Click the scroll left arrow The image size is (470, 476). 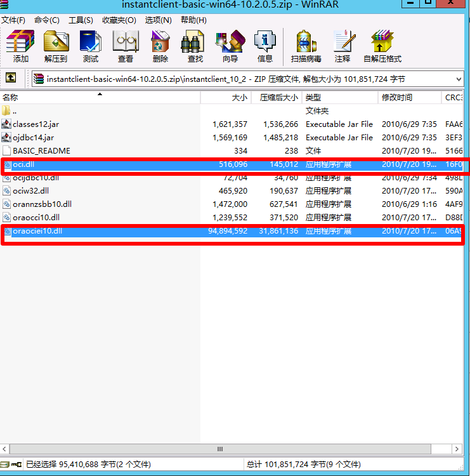coord(4,449)
